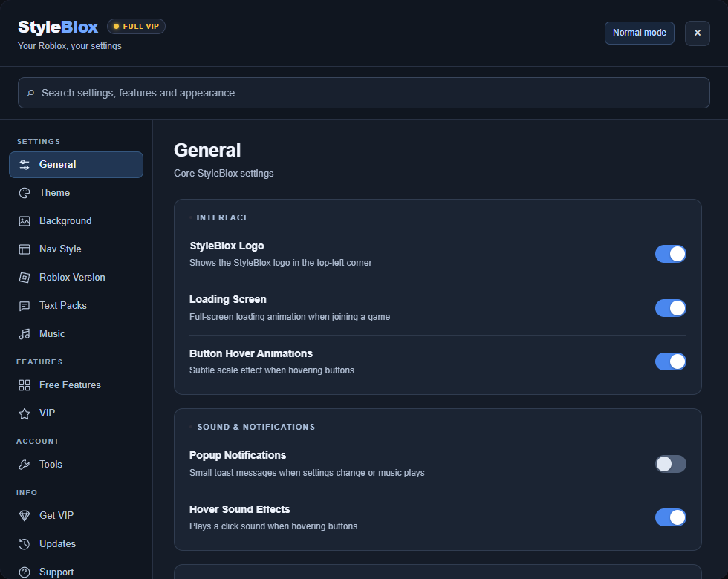Go to the Theme section
728x579 pixels.
(x=76, y=193)
